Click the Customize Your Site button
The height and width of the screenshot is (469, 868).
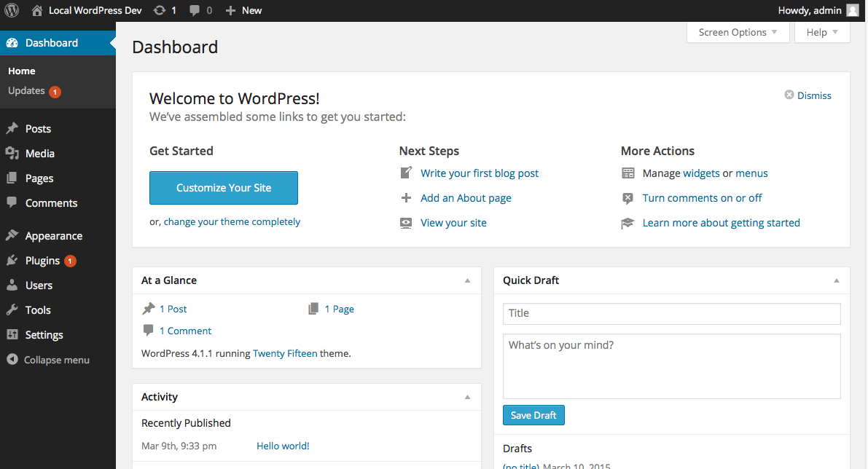click(224, 188)
